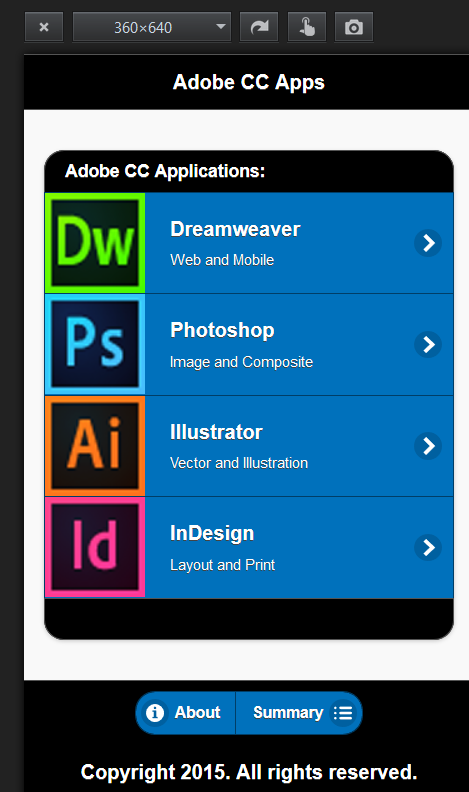
Task: Expand Dreamweaver with its chevron arrow
Action: point(428,243)
